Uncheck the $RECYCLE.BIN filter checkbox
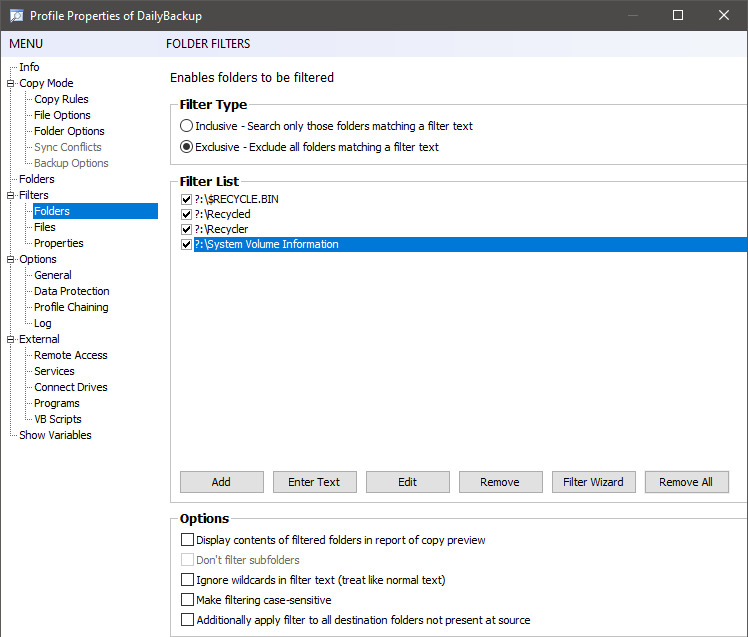 (x=187, y=199)
